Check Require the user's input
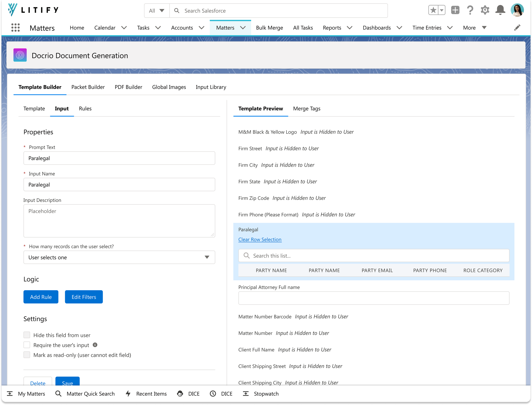This screenshot has width=532, height=405. 27,345
